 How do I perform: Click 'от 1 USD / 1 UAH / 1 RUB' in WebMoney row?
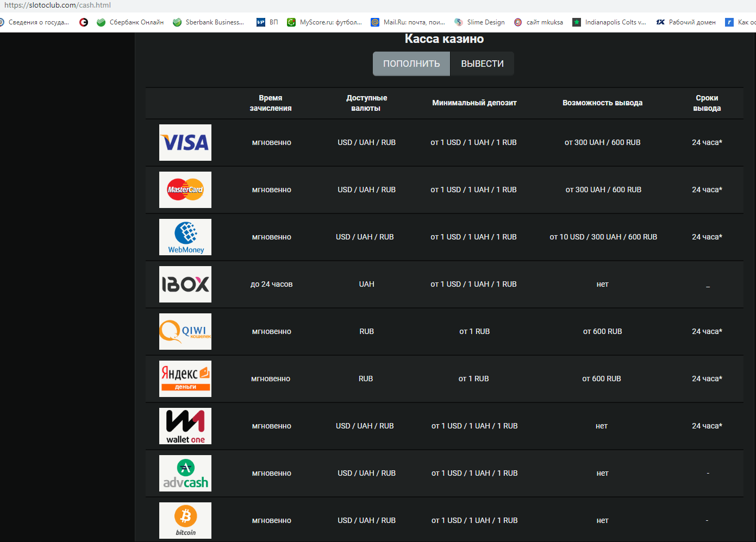coord(473,237)
